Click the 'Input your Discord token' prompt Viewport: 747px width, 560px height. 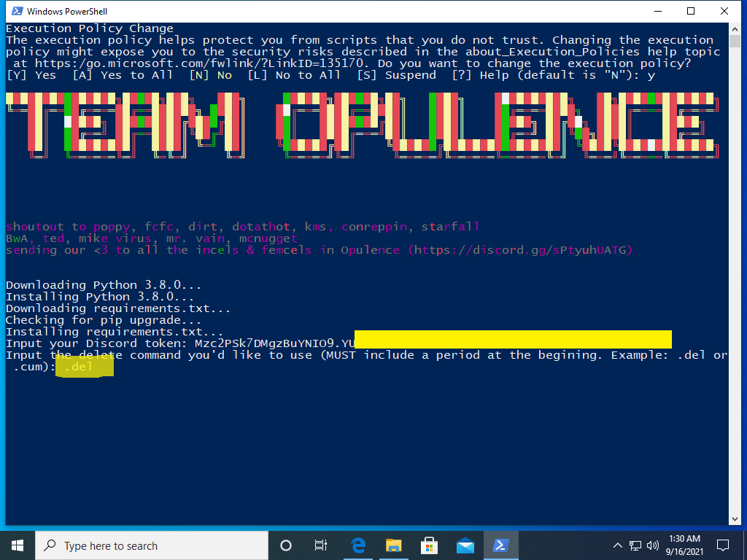point(96,343)
